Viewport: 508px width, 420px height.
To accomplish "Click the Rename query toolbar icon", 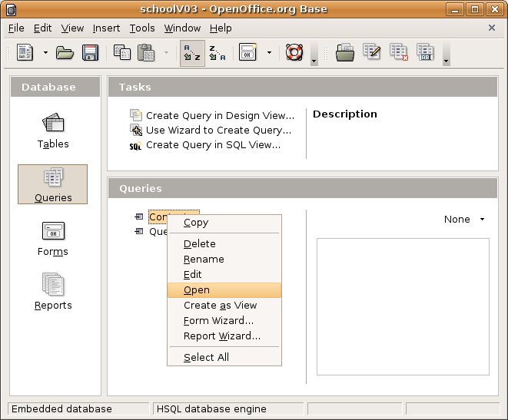I will tap(425, 52).
